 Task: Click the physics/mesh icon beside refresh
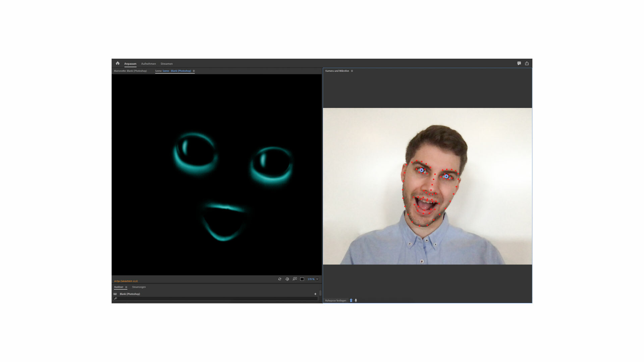287,279
